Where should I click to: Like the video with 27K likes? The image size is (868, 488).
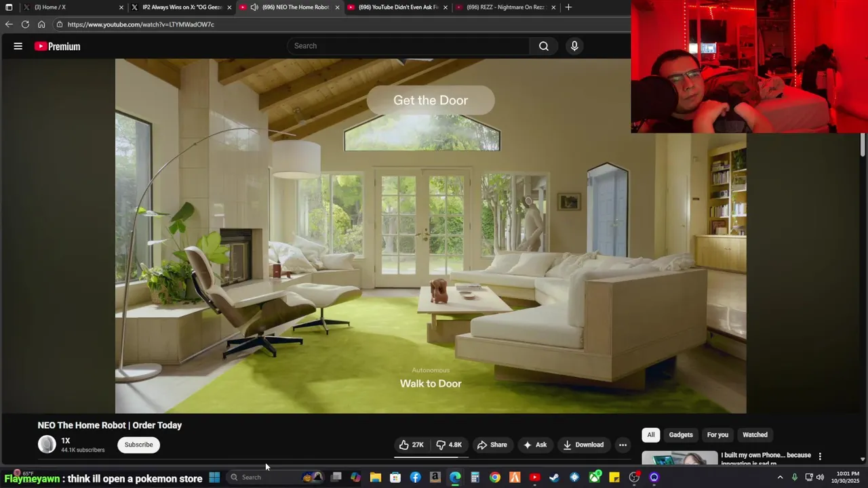(412, 445)
